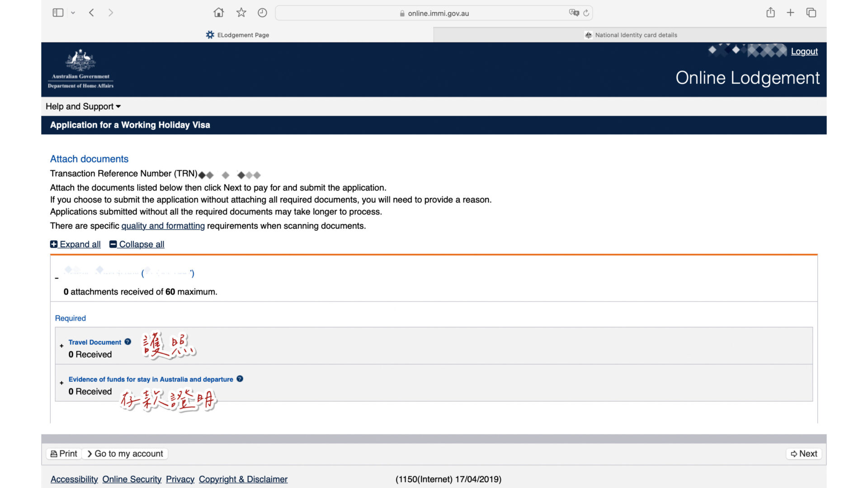
Task: Click the translate icon in the address bar
Action: [x=574, y=13]
